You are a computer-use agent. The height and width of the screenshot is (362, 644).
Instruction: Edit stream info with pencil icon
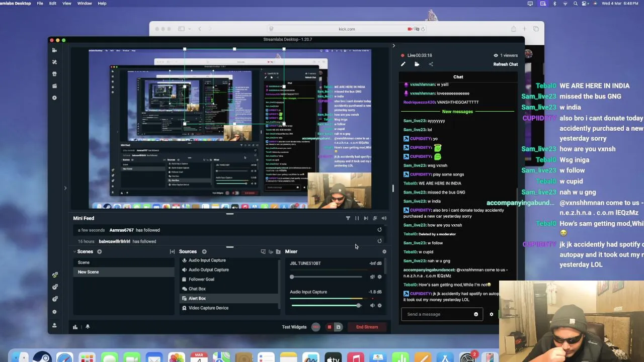403,64
